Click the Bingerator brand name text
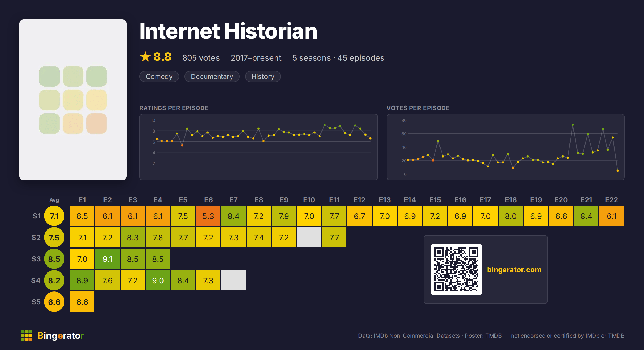The height and width of the screenshot is (350, 644). coord(61,336)
